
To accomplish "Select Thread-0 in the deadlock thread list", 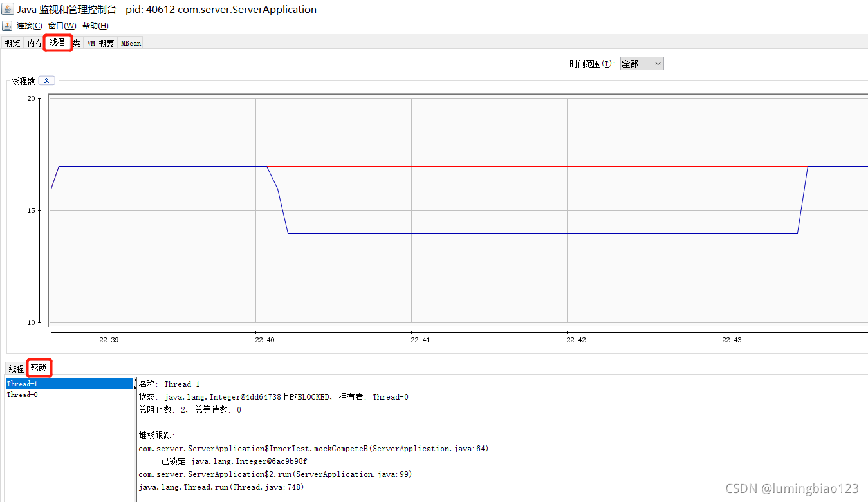I will (x=21, y=395).
